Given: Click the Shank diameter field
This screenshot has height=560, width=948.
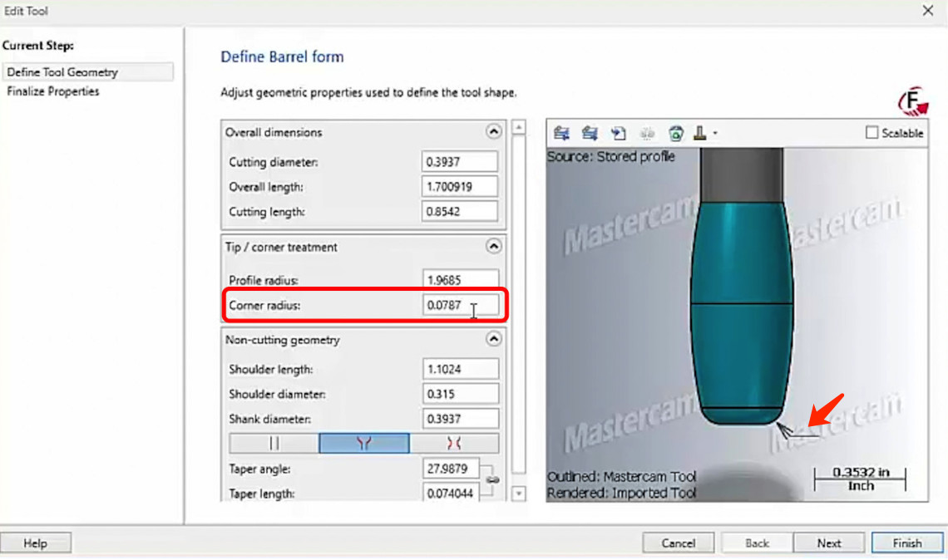Looking at the screenshot, I should (x=461, y=419).
